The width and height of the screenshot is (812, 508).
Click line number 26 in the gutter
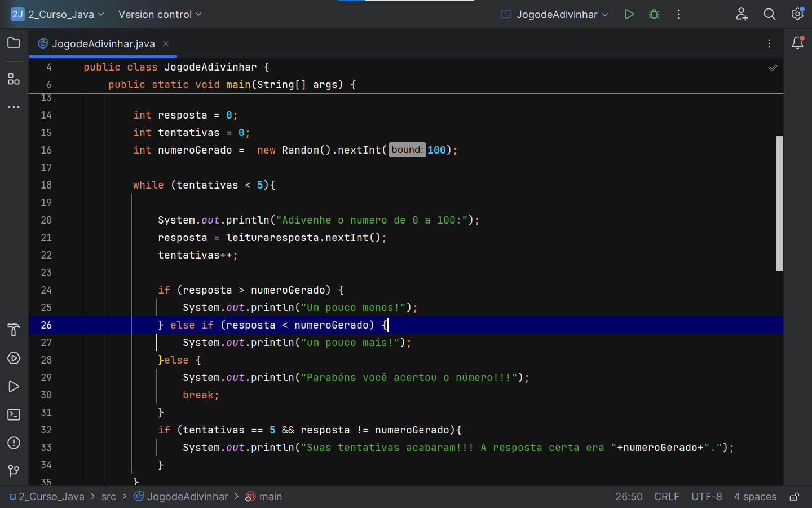(46, 325)
